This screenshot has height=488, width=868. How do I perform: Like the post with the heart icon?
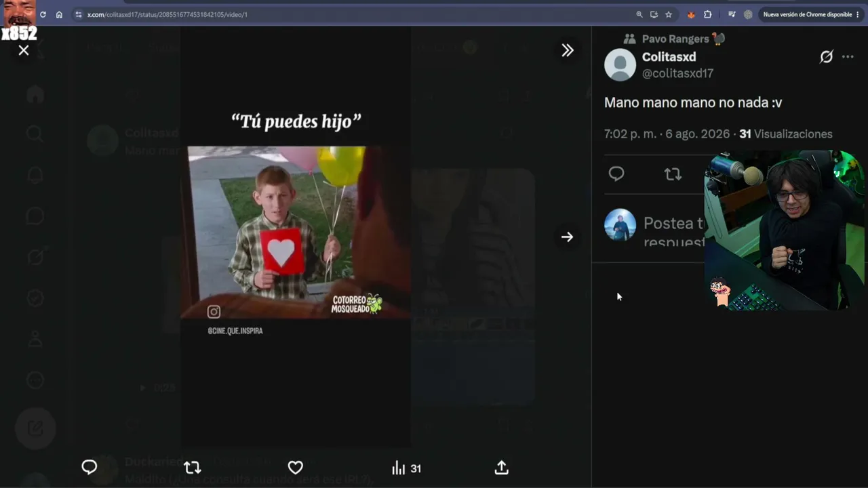tap(295, 467)
